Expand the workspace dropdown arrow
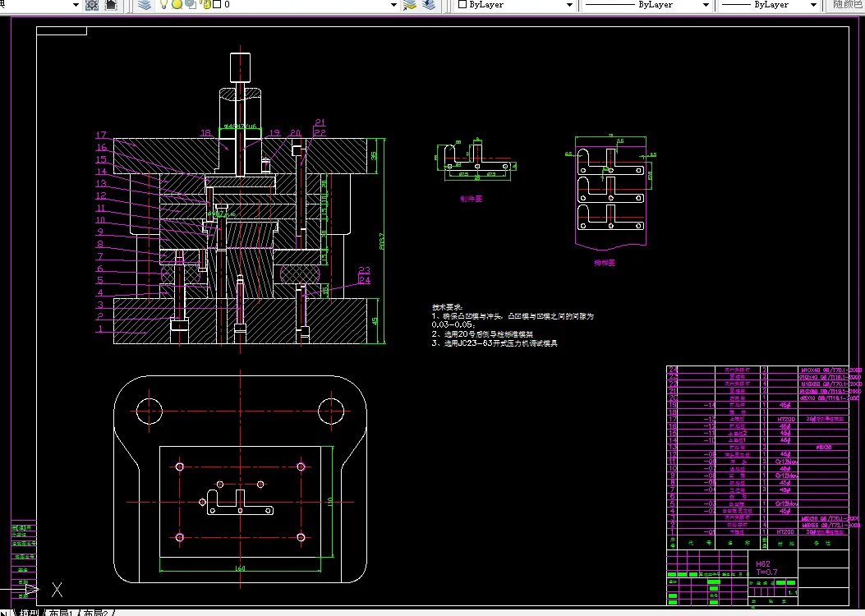The width and height of the screenshot is (865, 616). click(x=76, y=5)
